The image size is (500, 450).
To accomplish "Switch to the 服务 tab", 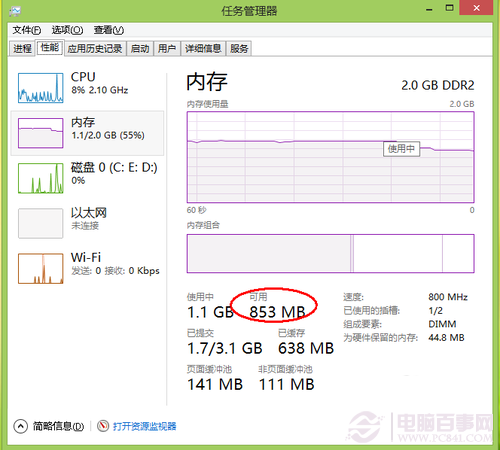I will point(239,49).
